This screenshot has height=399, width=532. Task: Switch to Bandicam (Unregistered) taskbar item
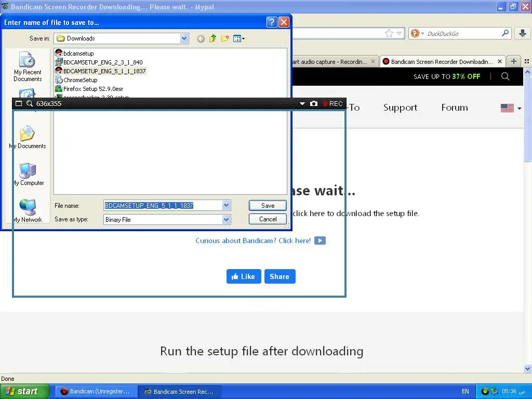pos(96,391)
